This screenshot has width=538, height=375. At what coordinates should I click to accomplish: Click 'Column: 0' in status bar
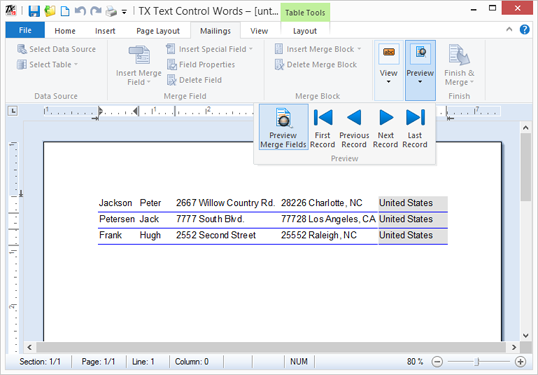(x=191, y=362)
